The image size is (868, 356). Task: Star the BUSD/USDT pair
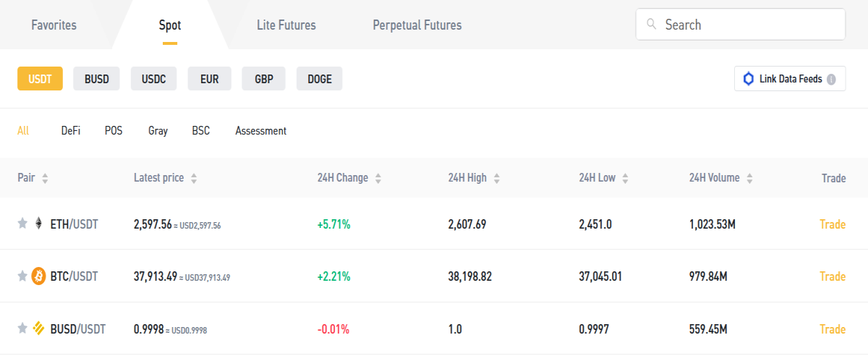pos(22,329)
